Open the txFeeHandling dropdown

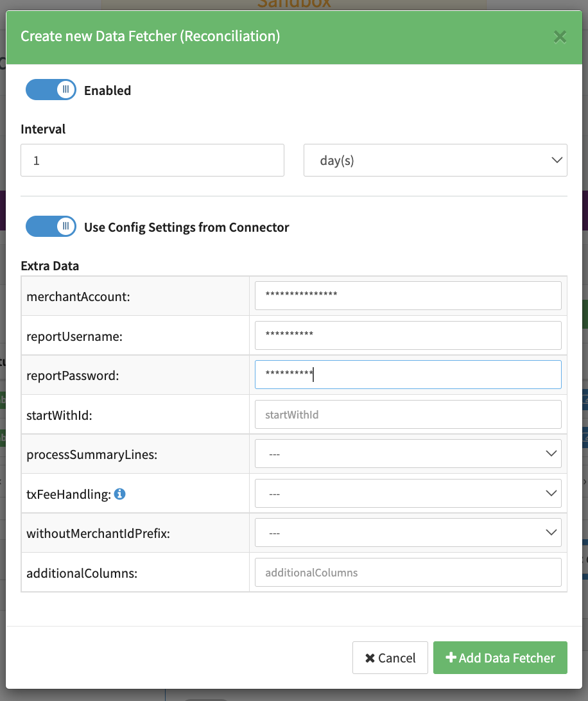point(408,494)
